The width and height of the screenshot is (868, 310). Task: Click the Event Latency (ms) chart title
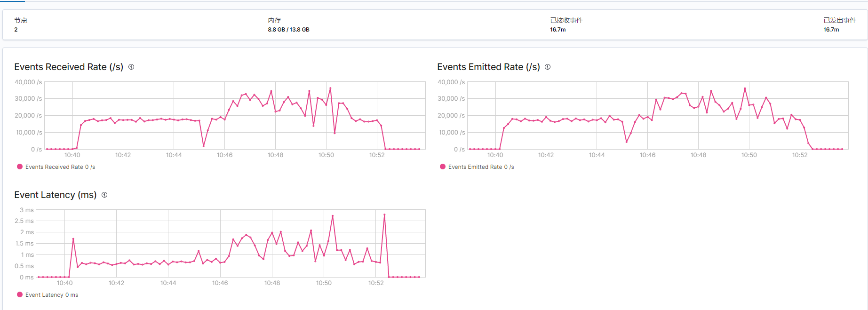[55, 195]
